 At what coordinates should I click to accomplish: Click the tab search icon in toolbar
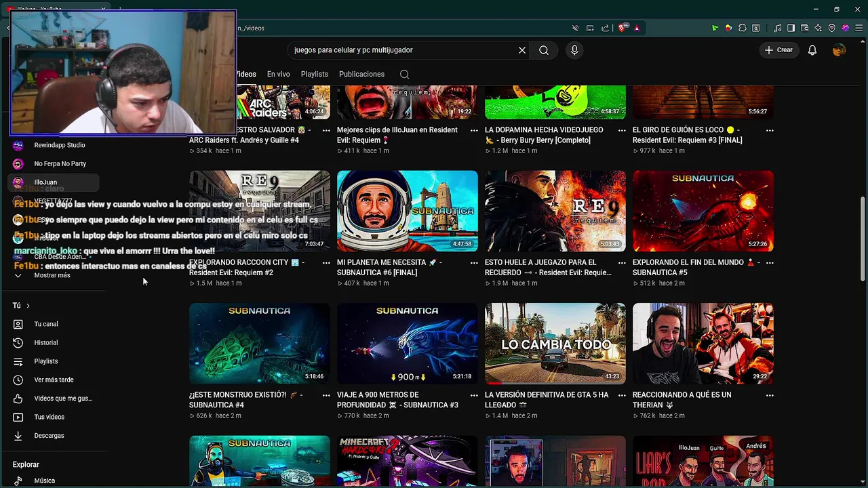click(x=756, y=28)
